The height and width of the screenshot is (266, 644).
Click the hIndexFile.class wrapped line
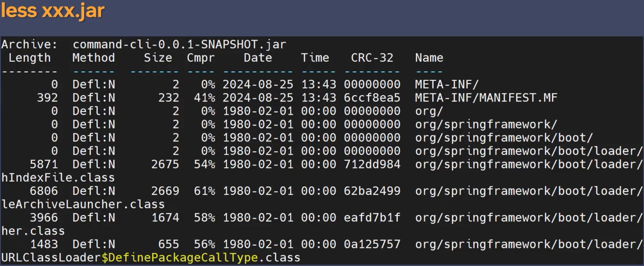click(x=58, y=178)
